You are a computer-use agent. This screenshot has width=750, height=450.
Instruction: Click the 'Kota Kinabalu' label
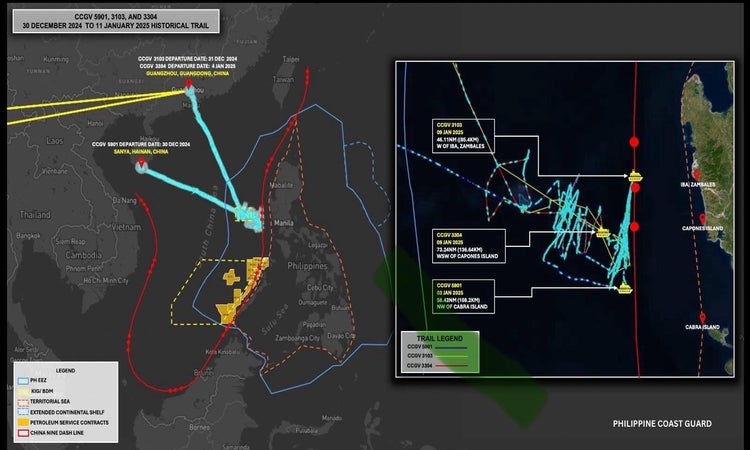click(222, 352)
